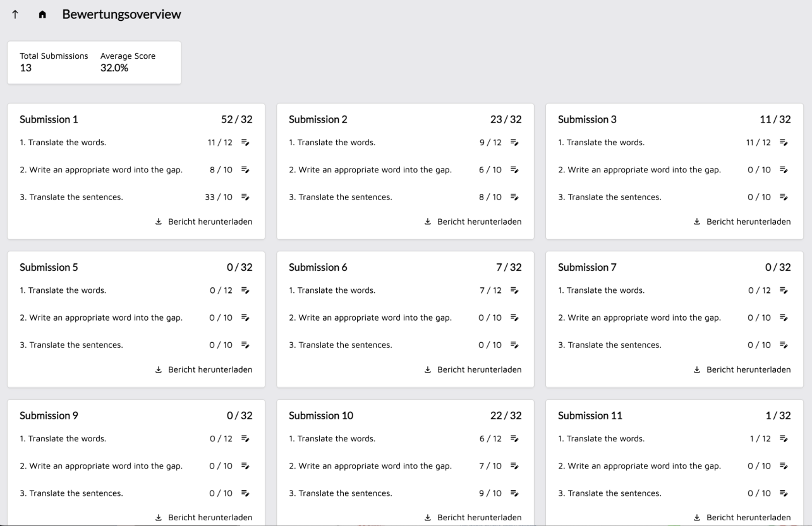This screenshot has width=812, height=526.
Task: Click the Average Score 32.0% display
Action: (x=114, y=66)
